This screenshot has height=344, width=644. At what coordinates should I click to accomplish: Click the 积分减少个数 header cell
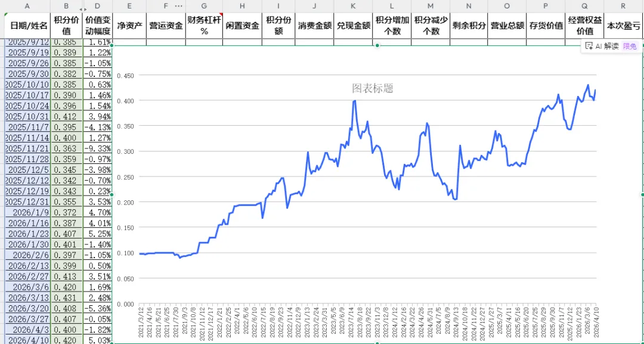[431, 26]
